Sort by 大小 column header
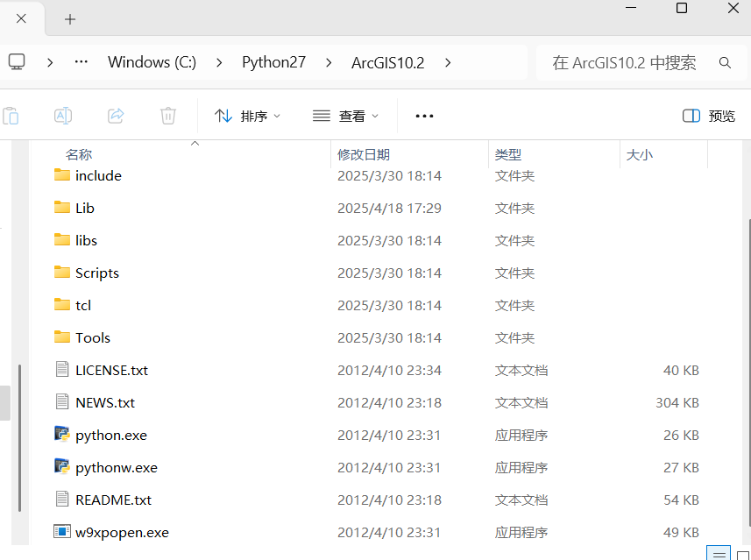This screenshot has height=560, width=751. (x=640, y=155)
